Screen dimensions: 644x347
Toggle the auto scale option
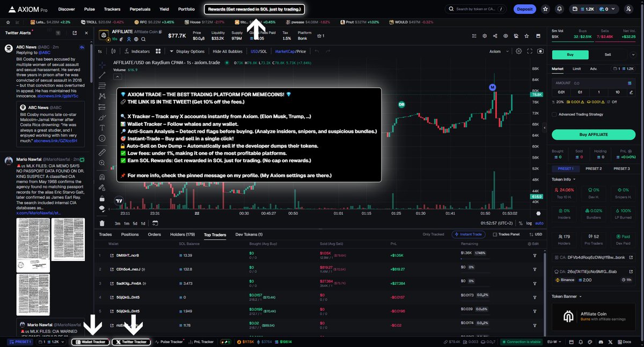pos(539,223)
